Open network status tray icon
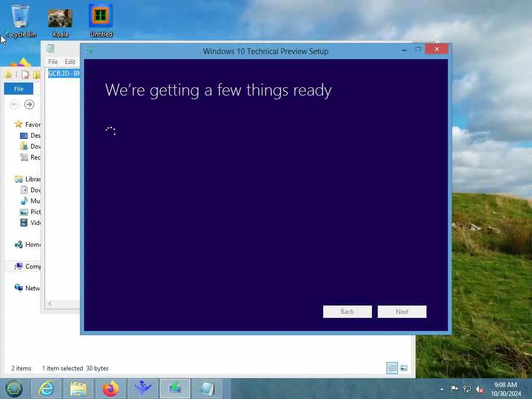This screenshot has height=399, width=532. coord(467,389)
